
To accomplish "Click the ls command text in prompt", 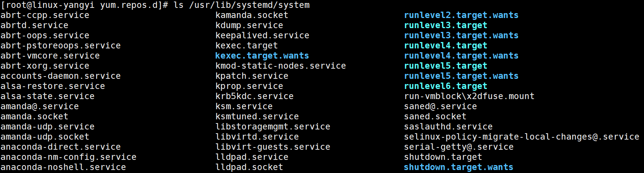I will (x=178, y=5).
